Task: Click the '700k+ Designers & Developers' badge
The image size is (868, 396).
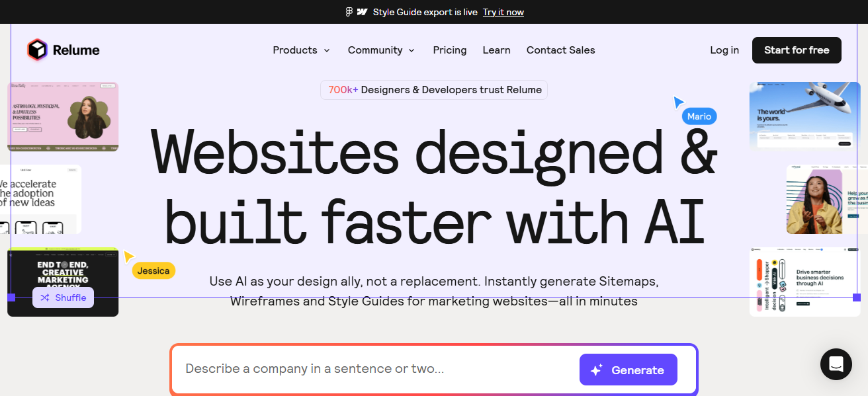Action: tap(434, 90)
